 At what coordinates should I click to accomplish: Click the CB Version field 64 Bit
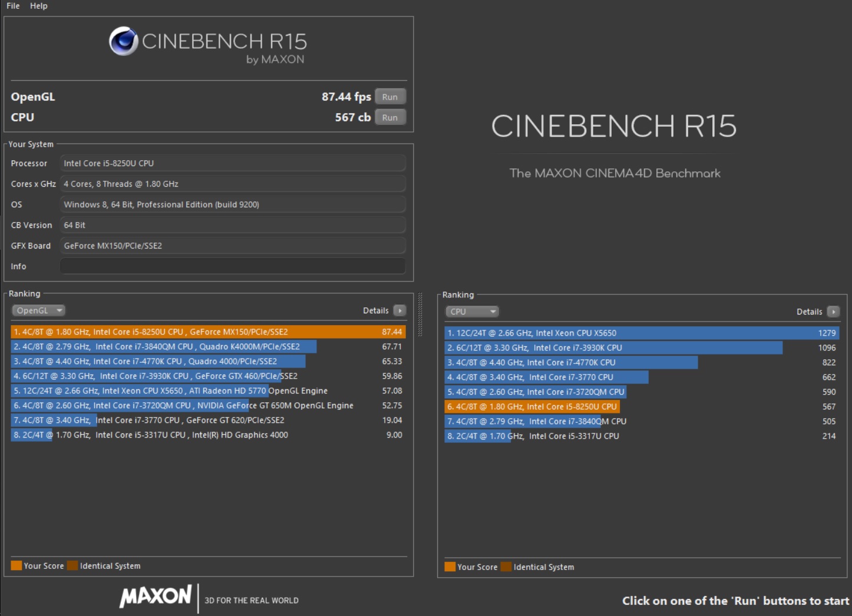(x=233, y=225)
